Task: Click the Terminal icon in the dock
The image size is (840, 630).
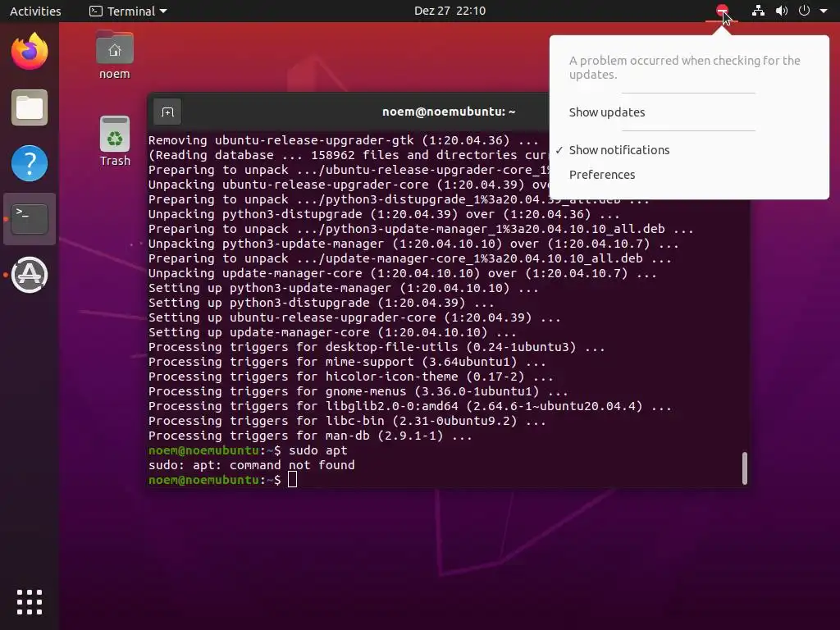Action: (x=30, y=219)
